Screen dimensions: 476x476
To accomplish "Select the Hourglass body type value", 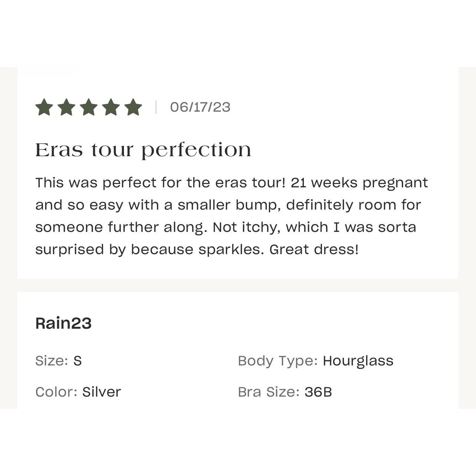I will coord(358,361).
